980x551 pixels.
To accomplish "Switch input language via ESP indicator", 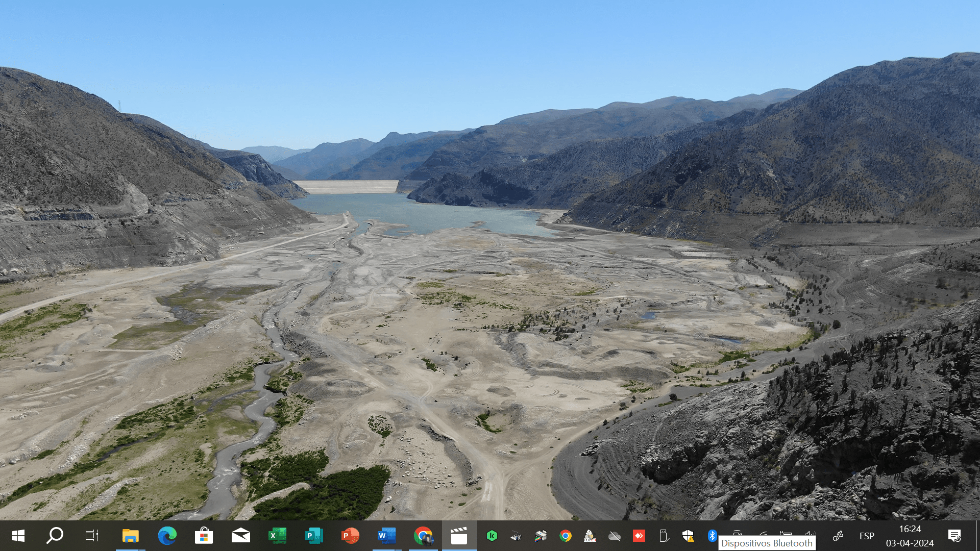I will point(867,536).
